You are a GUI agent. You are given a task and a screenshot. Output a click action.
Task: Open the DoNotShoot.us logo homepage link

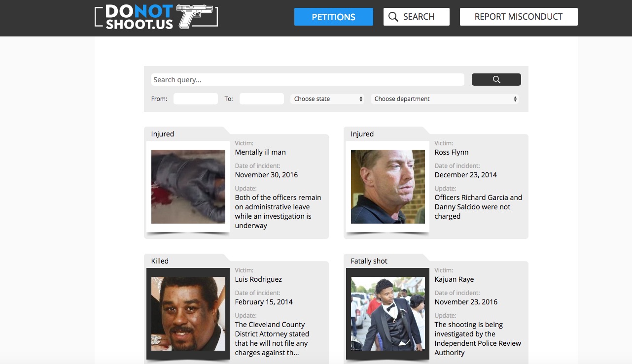click(156, 17)
